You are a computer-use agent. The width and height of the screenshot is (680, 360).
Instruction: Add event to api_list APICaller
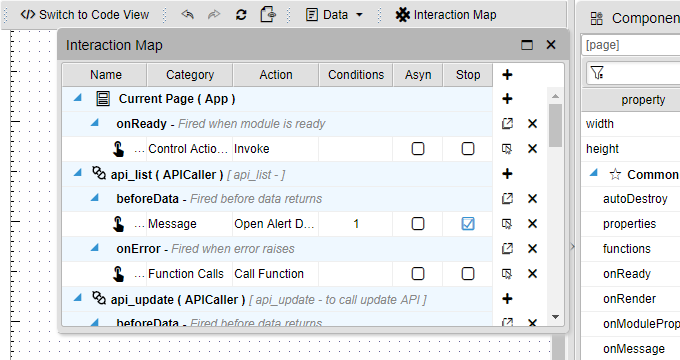pos(507,174)
